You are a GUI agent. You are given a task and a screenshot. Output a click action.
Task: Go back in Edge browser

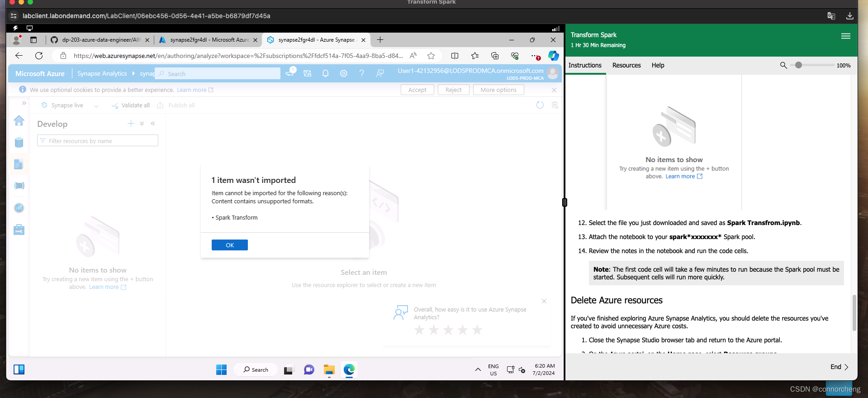click(19, 56)
